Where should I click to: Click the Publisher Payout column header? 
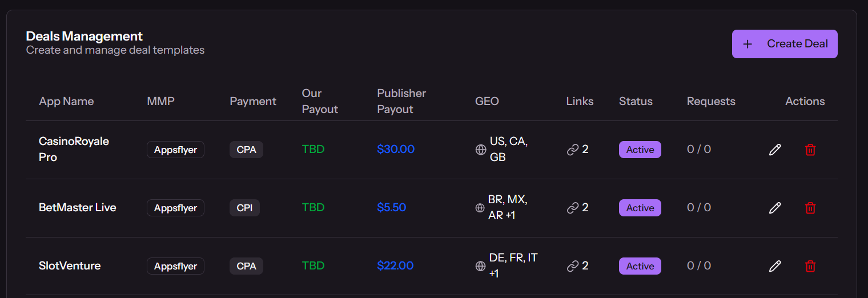401,101
